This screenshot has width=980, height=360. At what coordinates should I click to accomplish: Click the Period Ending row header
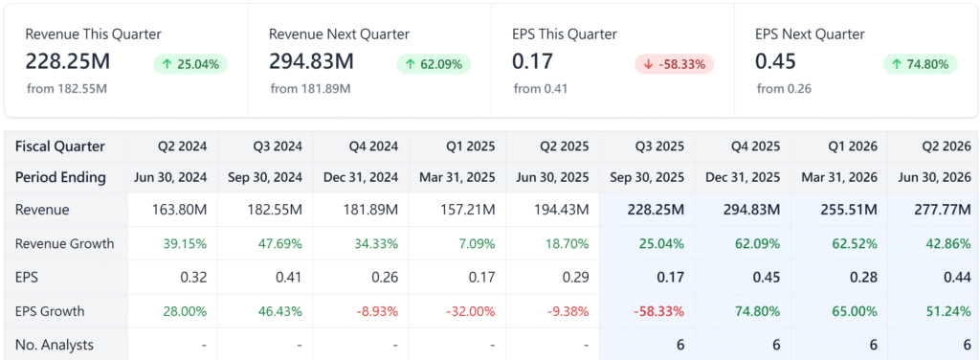pos(60,177)
